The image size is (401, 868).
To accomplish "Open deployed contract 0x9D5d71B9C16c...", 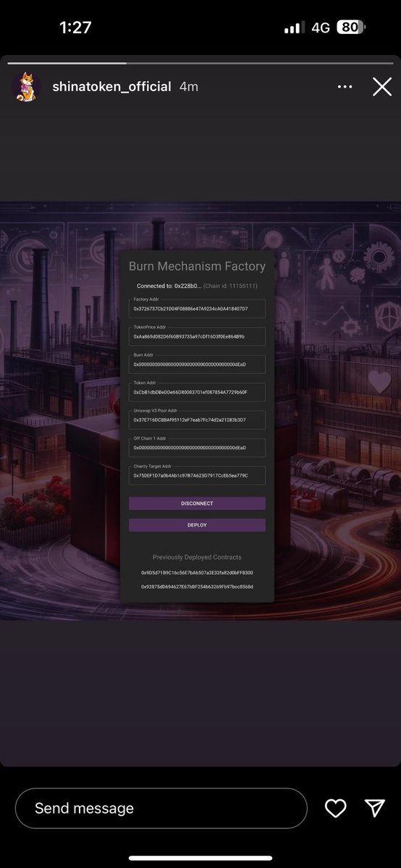I will [x=197, y=573].
